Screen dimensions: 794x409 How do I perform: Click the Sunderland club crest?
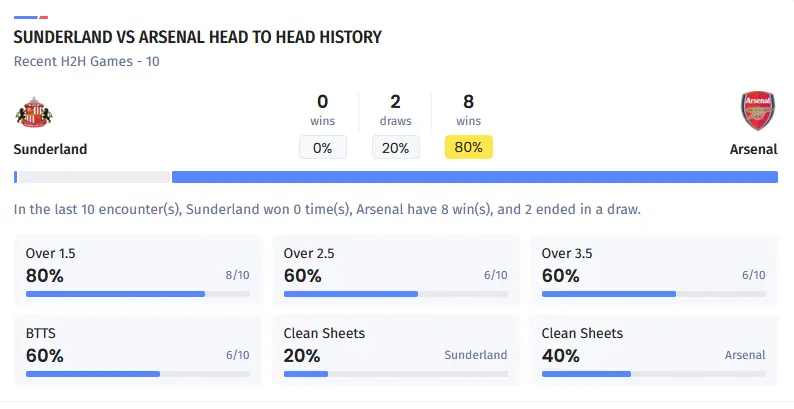34,113
